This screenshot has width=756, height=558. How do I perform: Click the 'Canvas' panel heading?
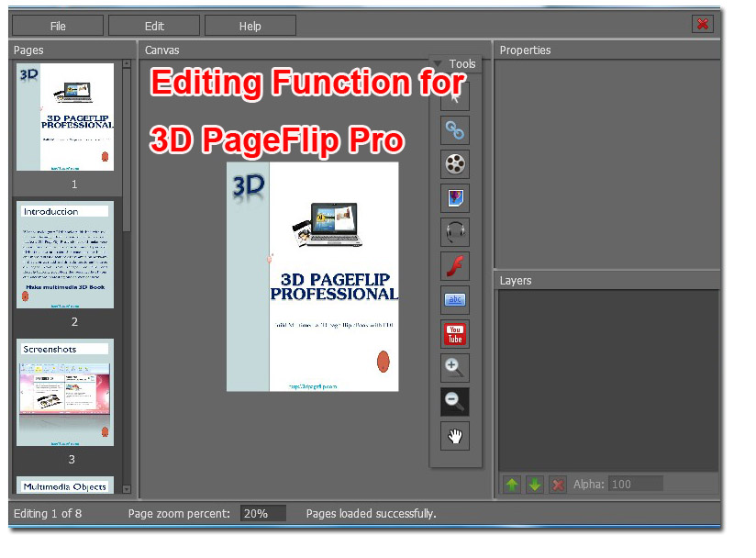(162, 50)
